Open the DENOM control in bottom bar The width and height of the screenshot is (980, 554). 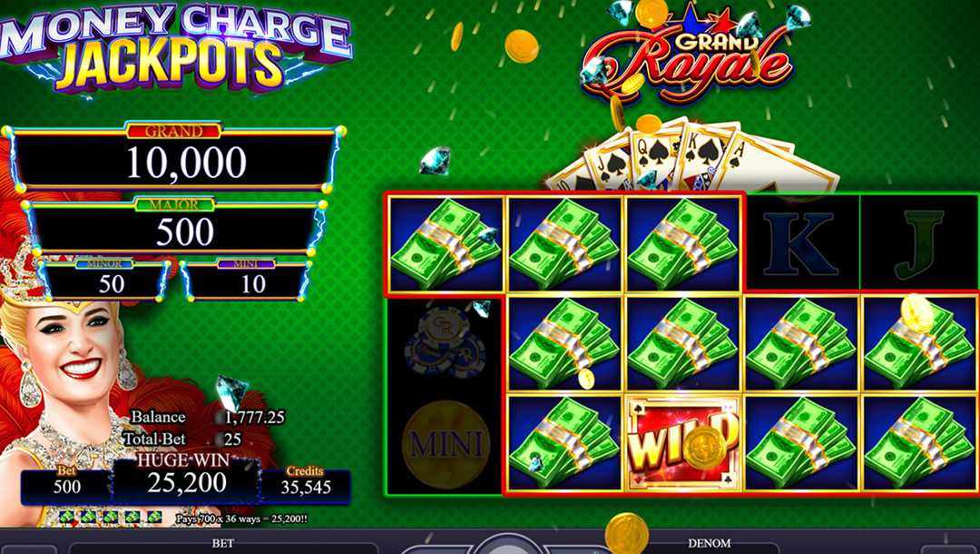[710, 543]
